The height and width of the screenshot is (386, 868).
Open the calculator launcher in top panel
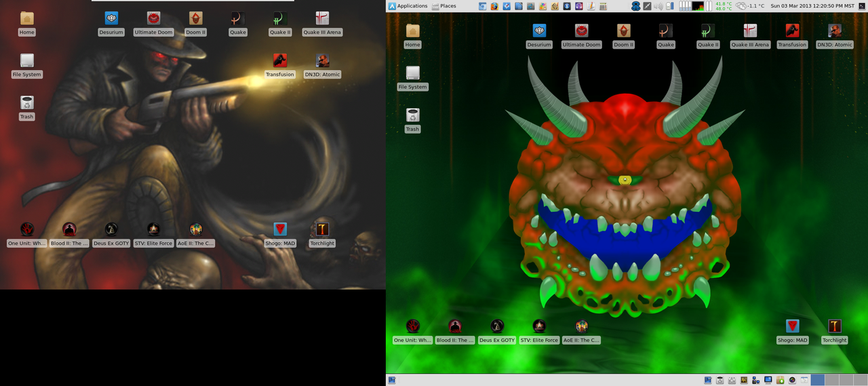click(603, 6)
